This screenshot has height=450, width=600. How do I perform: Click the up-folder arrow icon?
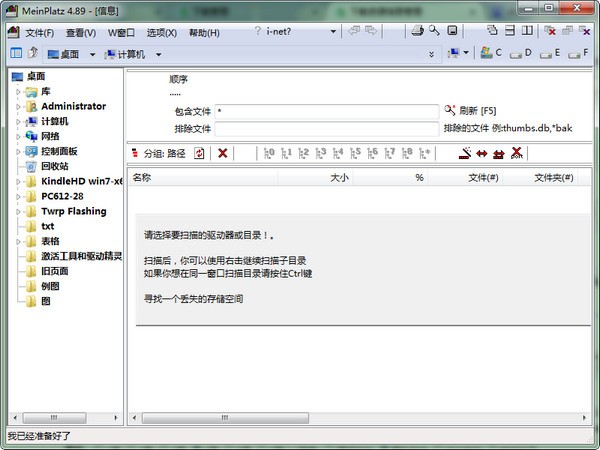33,53
